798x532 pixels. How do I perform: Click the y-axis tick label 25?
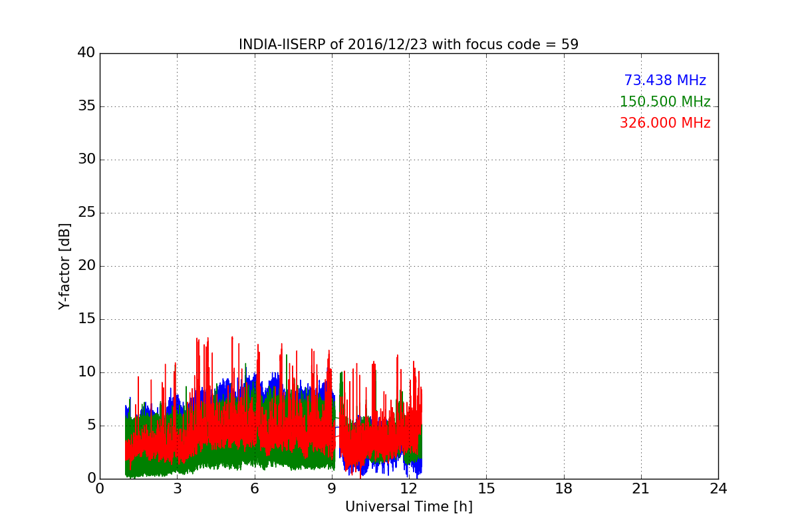pos(86,213)
